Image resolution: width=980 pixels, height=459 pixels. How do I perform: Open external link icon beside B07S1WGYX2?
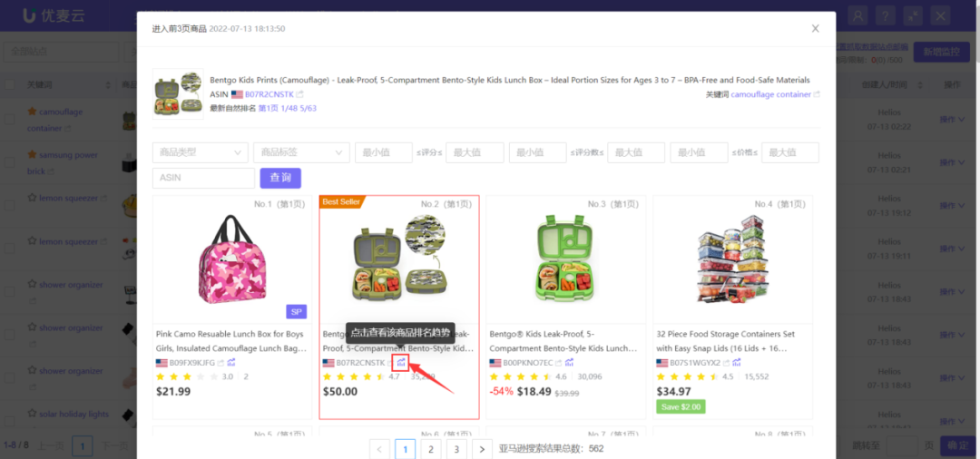727,363
